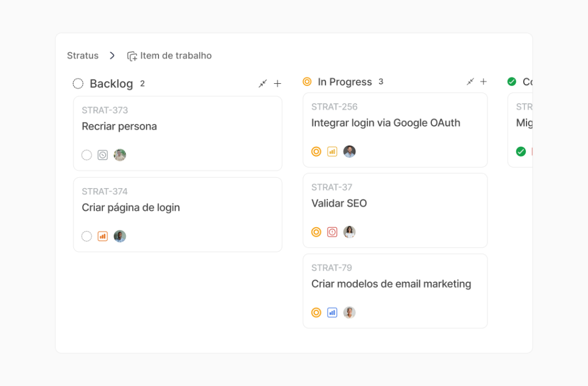Collapse the Backlog column
The width and height of the screenshot is (588, 386).
point(262,84)
